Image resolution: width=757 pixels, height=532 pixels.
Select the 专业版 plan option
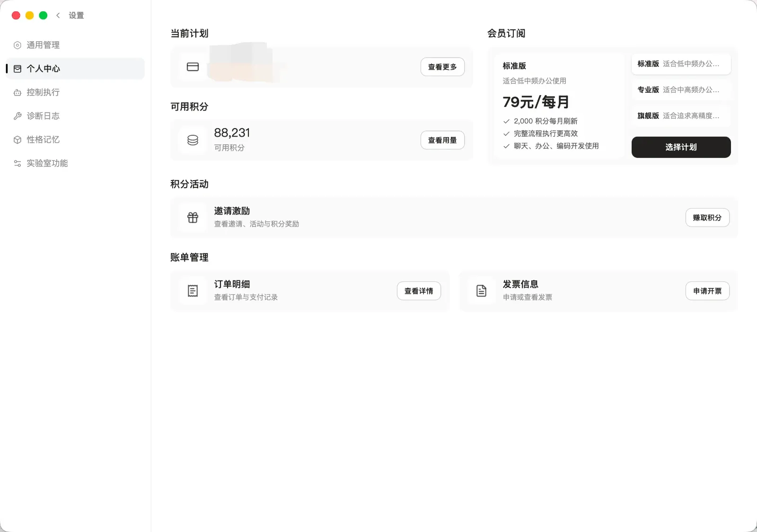(x=681, y=90)
